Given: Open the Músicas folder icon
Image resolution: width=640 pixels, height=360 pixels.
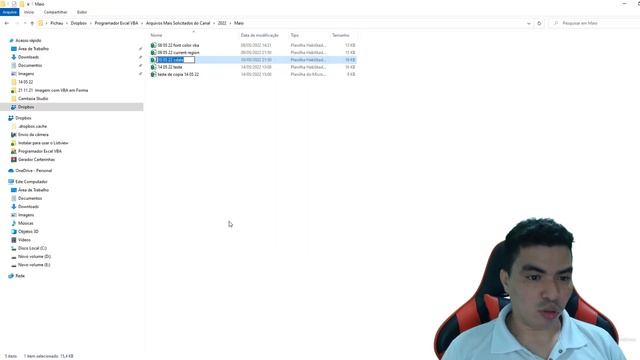Looking at the screenshot, I should pos(13,223).
